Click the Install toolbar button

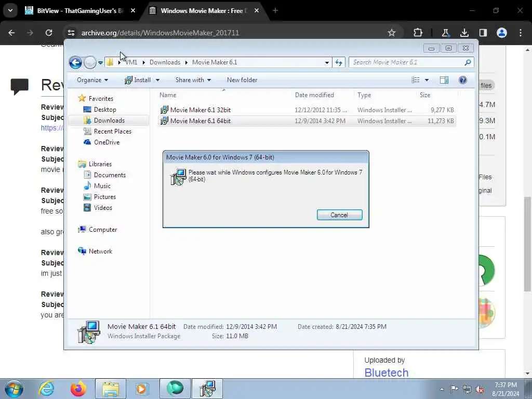click(138, 80)
